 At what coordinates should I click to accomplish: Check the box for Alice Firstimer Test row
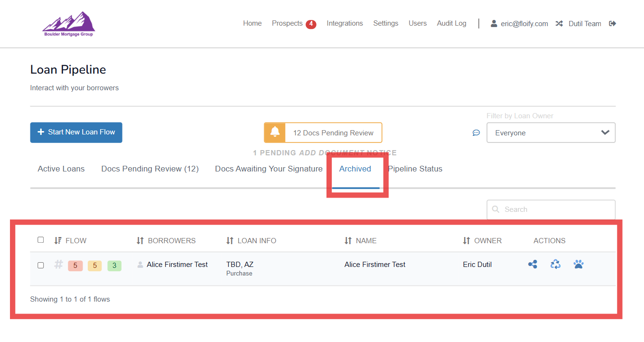tap(41, 265)
